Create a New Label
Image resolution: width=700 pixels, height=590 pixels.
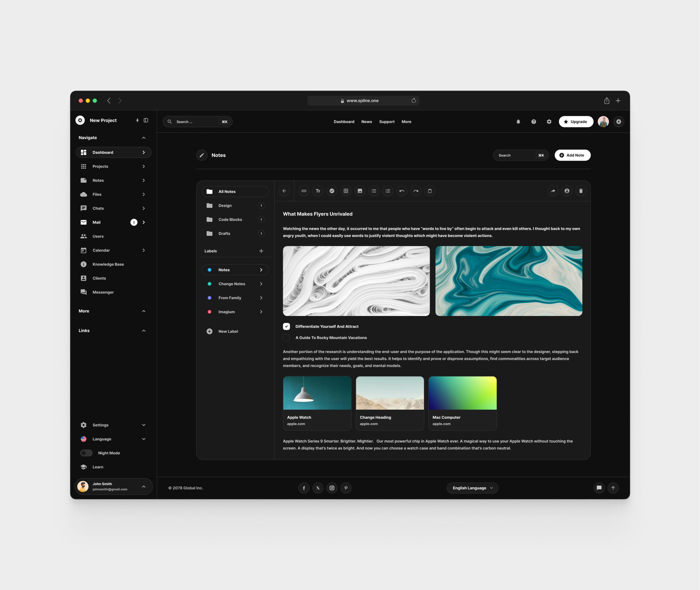coord(223,331)
